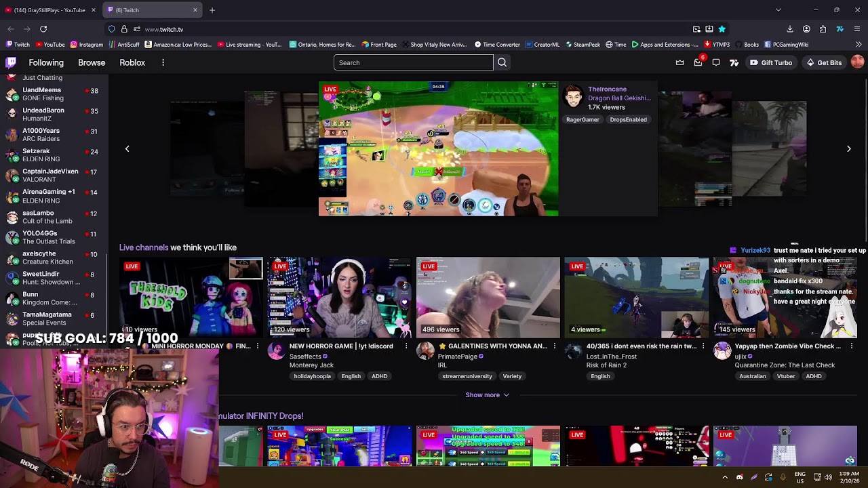The image size is (868, 488).
Task: Open Twitch home via the purple logo
Action: click(11, 62)
